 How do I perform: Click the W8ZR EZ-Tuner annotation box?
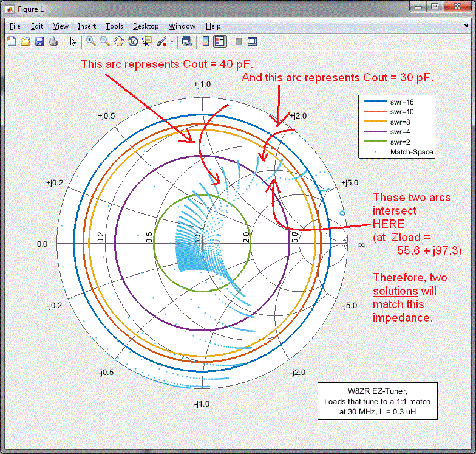point(378,401)
